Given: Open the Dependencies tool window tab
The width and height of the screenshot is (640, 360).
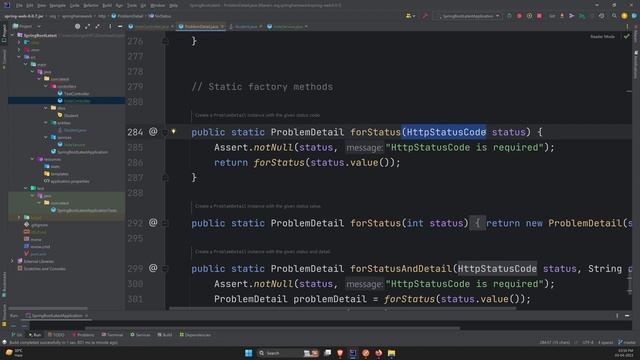Looking at the screenshot, I should (195, 335).
